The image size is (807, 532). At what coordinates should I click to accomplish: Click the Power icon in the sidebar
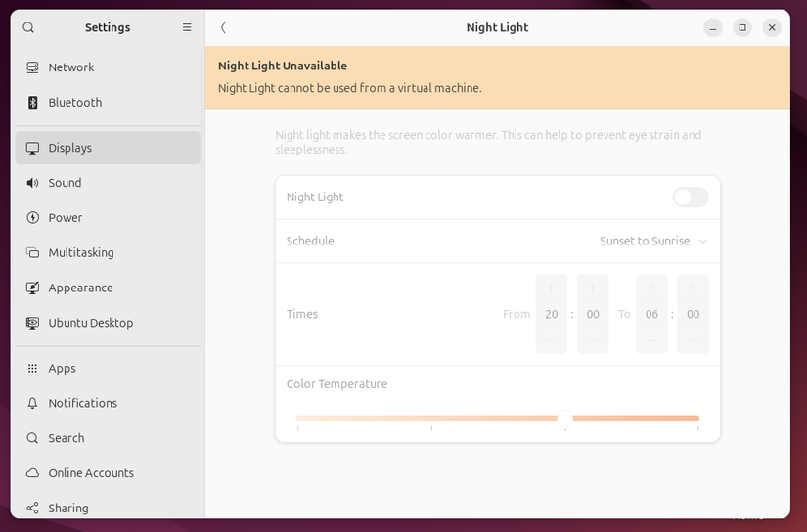pos(32,218)
